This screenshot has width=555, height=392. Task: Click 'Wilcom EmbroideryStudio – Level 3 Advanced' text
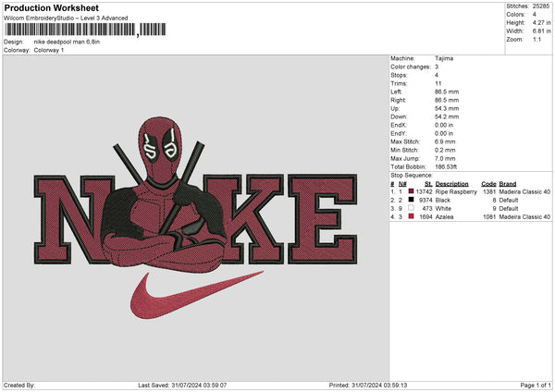click(66, 18)
